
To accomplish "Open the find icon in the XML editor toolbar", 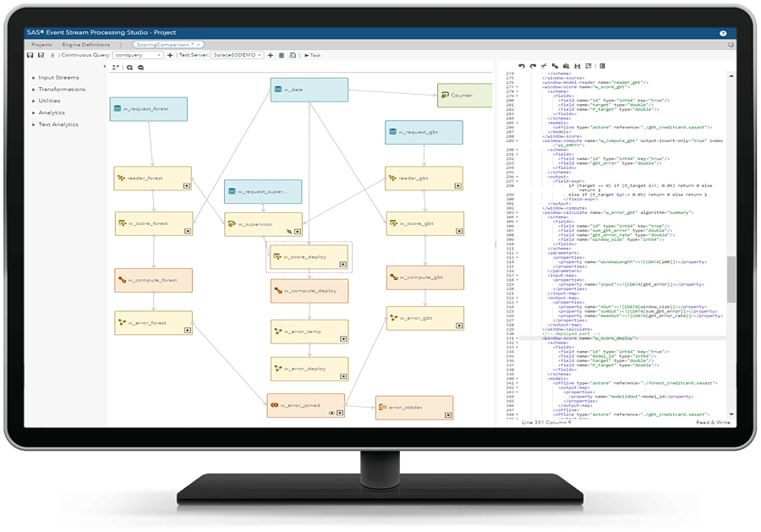I will (578, 65).
